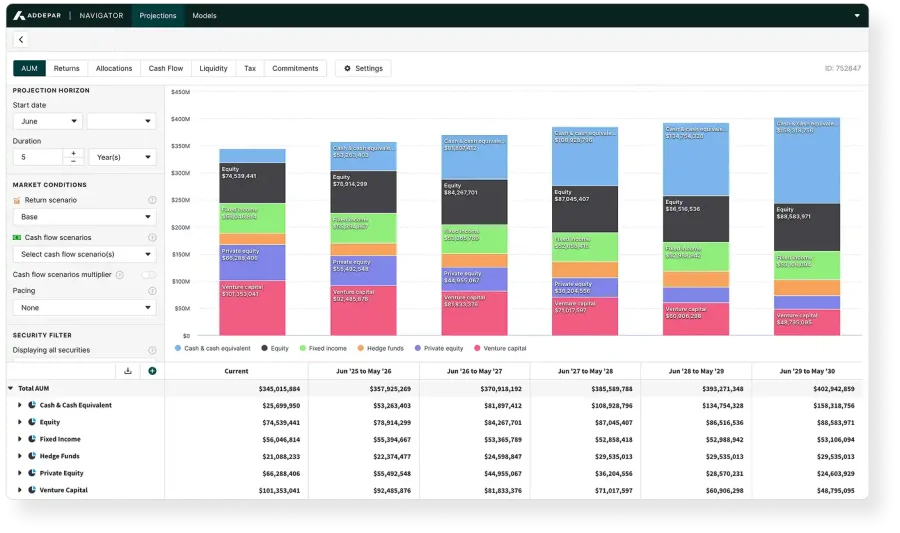Open the Return scenario Base dropdown

tap(84, 217)
